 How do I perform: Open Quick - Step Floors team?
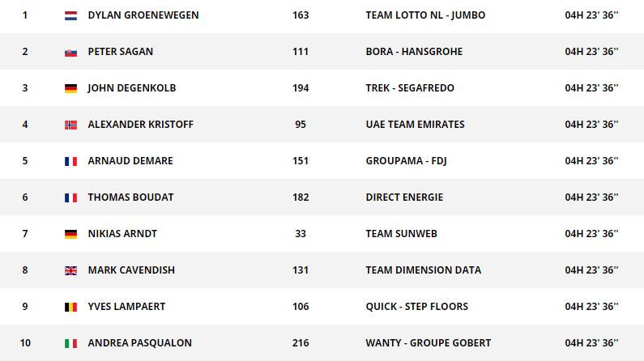[x=418, y=307]
